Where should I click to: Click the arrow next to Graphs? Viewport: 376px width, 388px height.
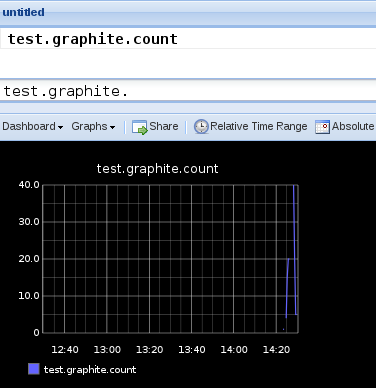tap(112, 127)
